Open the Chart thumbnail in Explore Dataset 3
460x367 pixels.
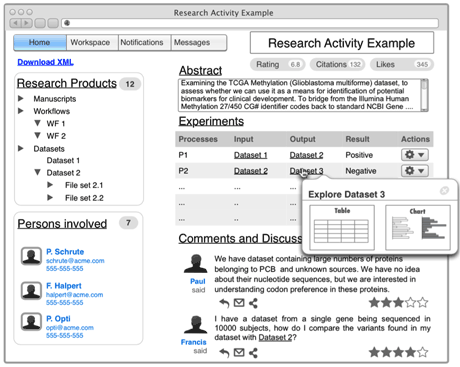pyautogui.click(x=418, y=228)
